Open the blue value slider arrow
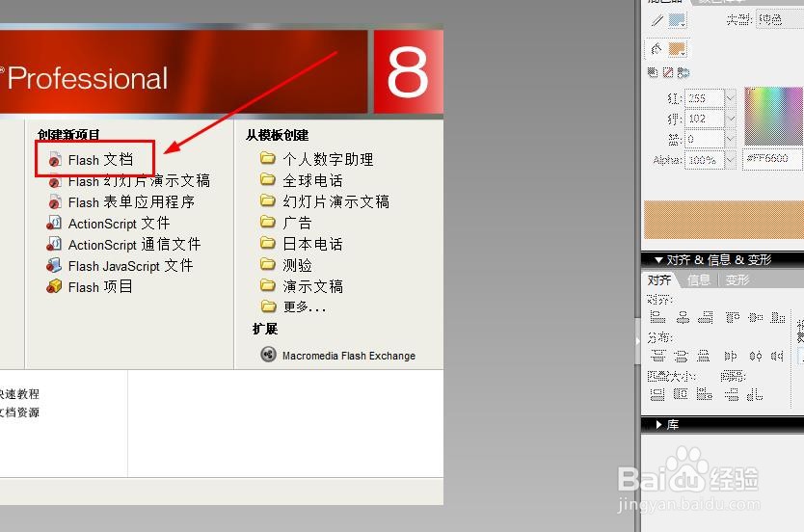 [731, 139]
